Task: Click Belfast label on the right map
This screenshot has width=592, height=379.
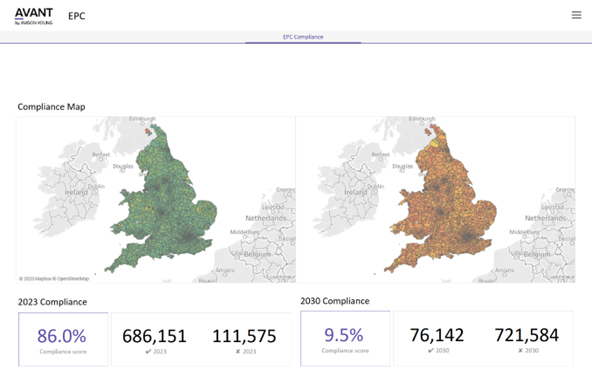Action: point(381,154)
